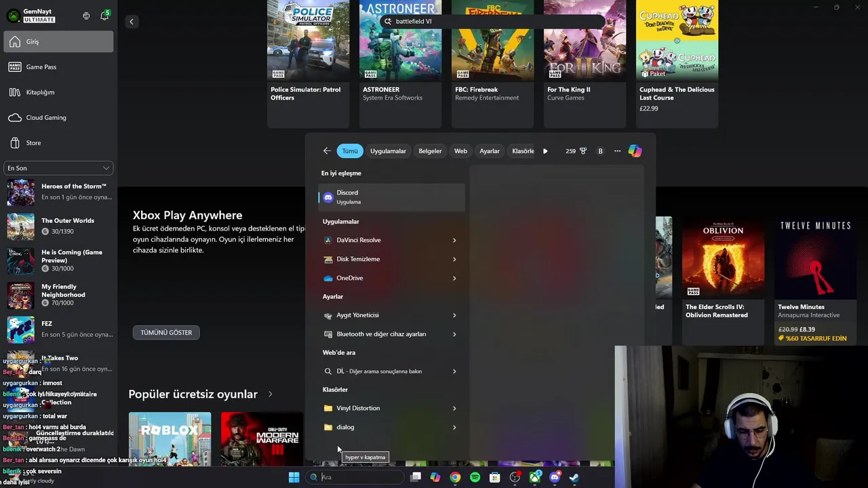This screenshot has width=868, height=488.
Task: Open the ASTRONEER game card
Action: (400, 64)
